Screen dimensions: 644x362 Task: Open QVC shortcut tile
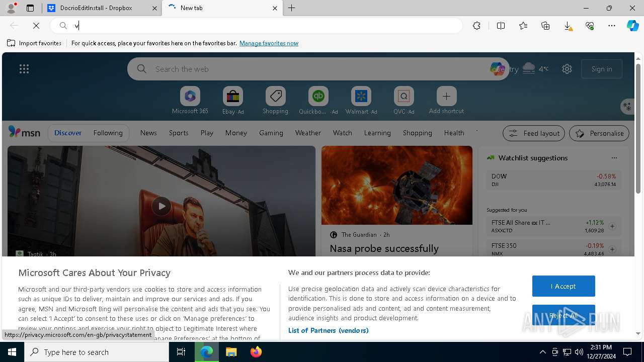coord(404,101)
